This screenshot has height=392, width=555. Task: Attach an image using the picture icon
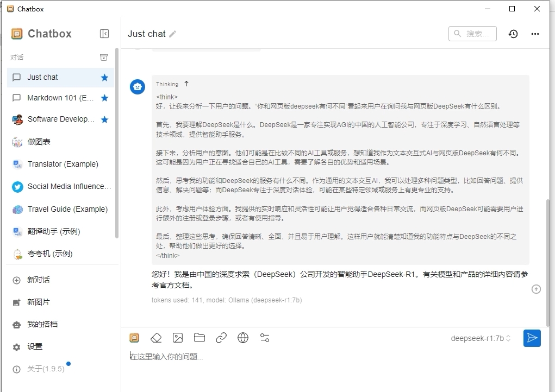178,338
